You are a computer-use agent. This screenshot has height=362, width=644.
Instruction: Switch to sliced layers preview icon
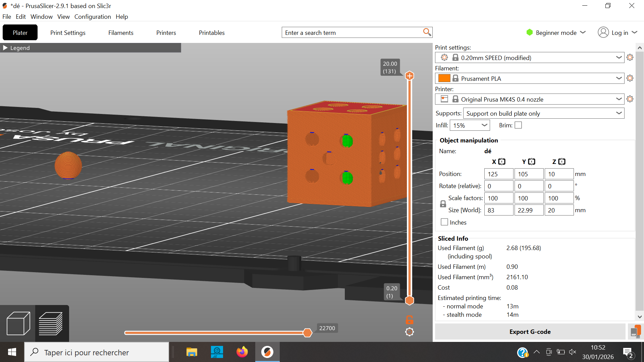(x=51, y=323)
